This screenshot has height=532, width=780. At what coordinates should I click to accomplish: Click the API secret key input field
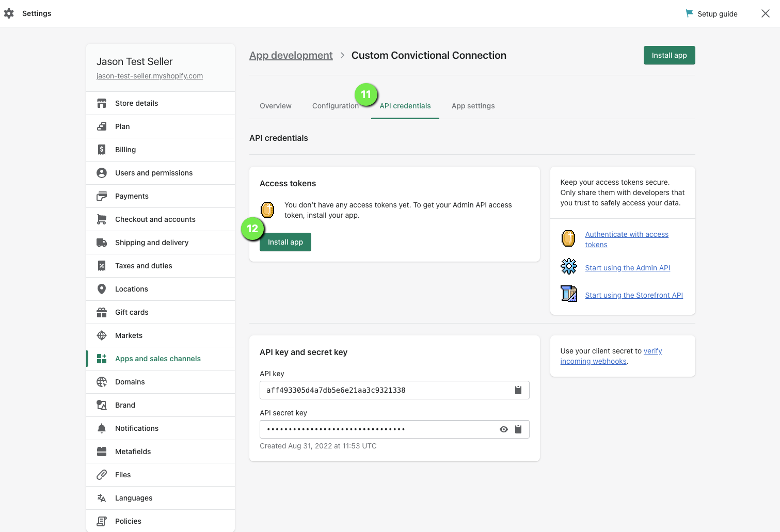tap(394, 429)
